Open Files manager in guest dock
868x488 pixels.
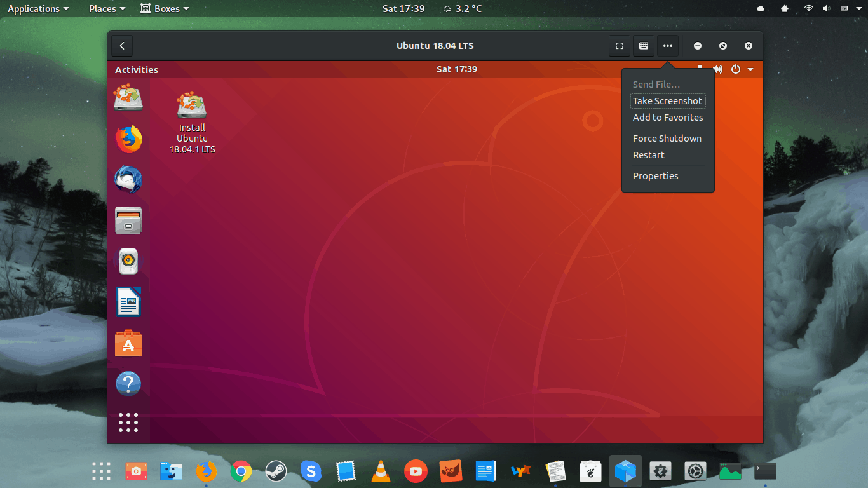[128, 220]
